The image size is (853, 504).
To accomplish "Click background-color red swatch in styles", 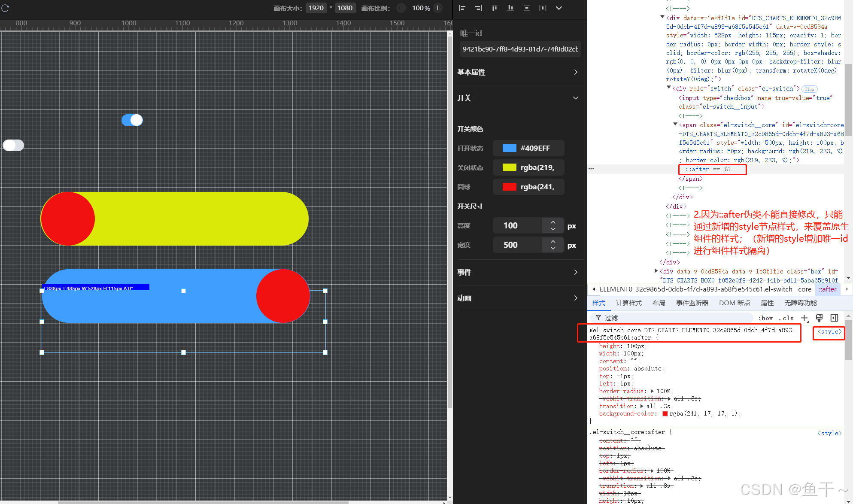I will (665, 414).
